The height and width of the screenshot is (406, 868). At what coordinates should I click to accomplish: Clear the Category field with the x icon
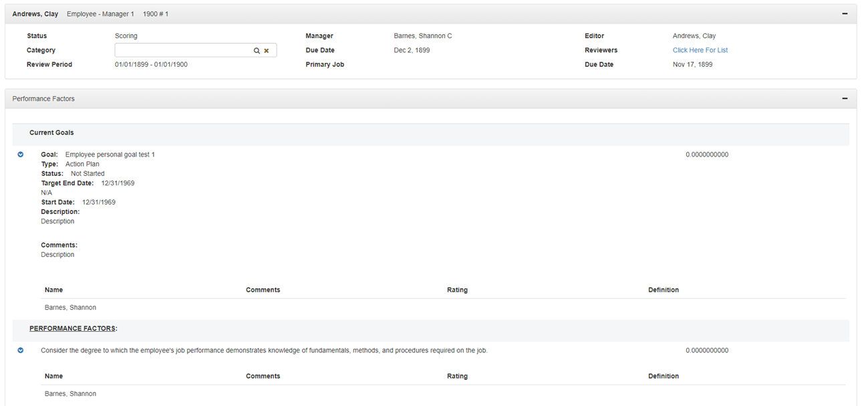(266, 51)
